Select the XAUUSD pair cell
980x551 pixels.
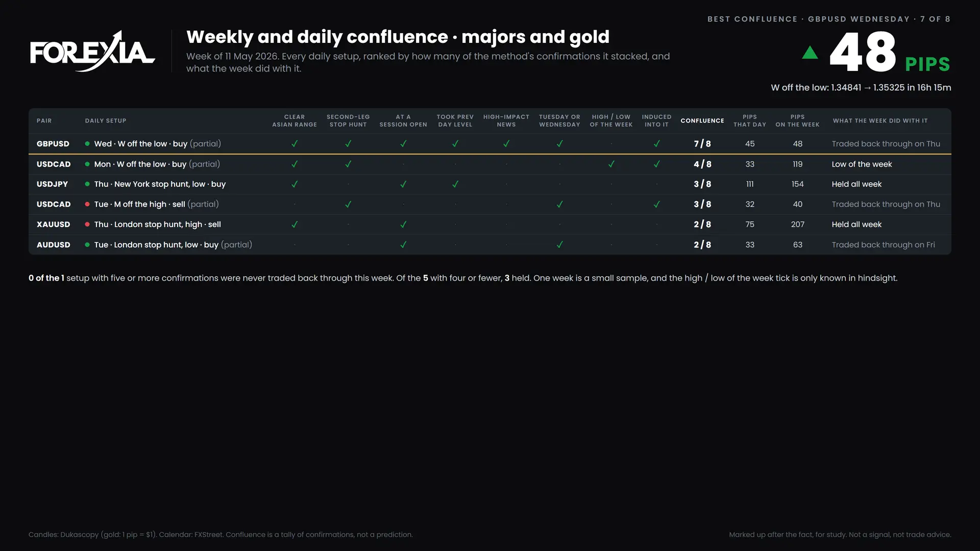point(53,224)
